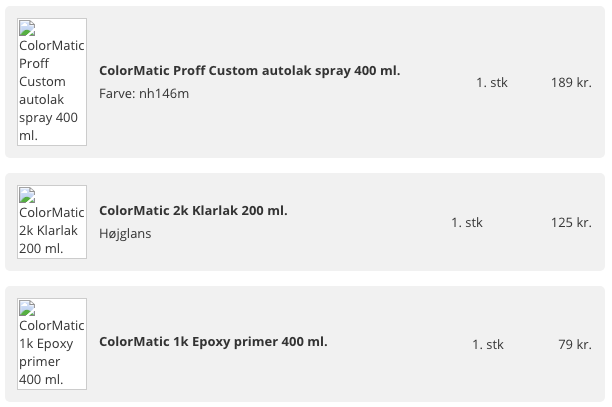Click the ColorMatic Proff Custom autolak thumbnail
This screenshot has height=407, width=612.
(52, 82)
